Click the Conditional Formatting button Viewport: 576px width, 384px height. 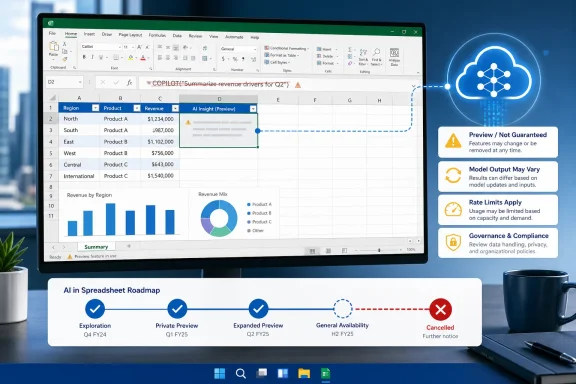(x=286, y=49)
